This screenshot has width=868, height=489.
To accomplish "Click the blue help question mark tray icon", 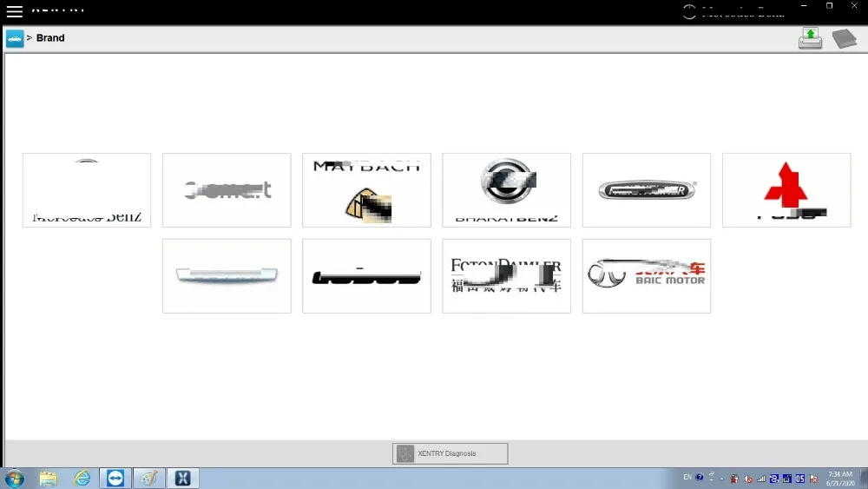I will (x=700, y=477).
